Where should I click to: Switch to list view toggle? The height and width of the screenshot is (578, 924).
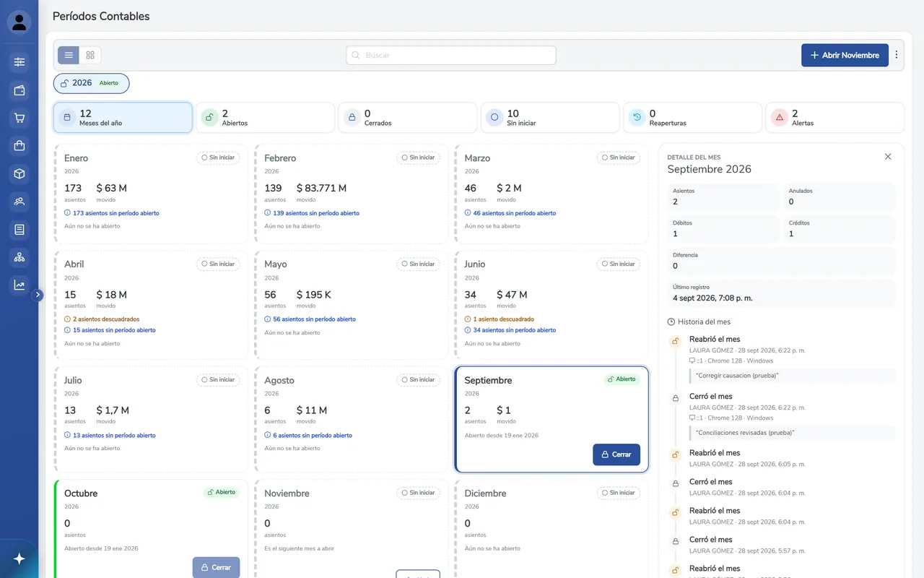pos(69,55)
